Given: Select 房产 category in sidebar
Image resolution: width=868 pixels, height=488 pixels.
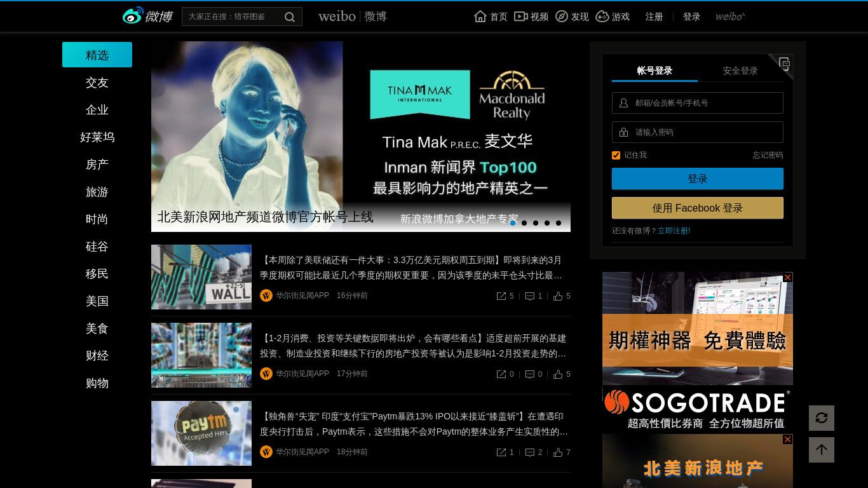Looking at the screenshot, I should [97, 165].
